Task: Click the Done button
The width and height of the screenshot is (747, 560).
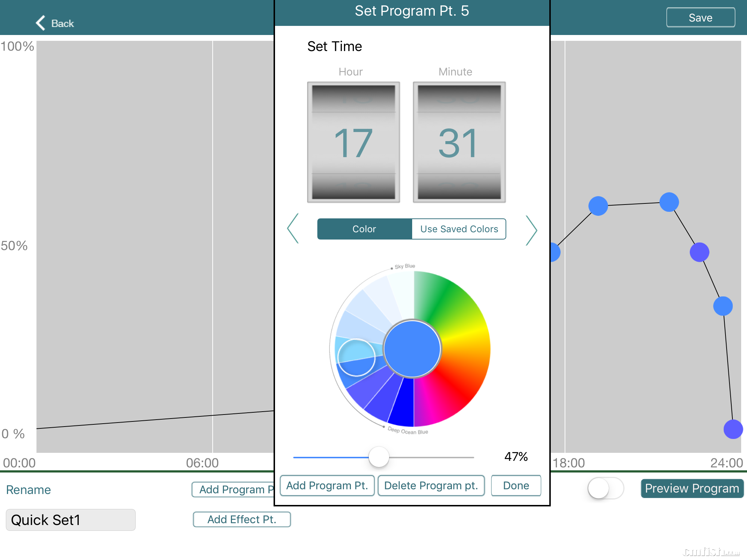Action: coord(516,486)
